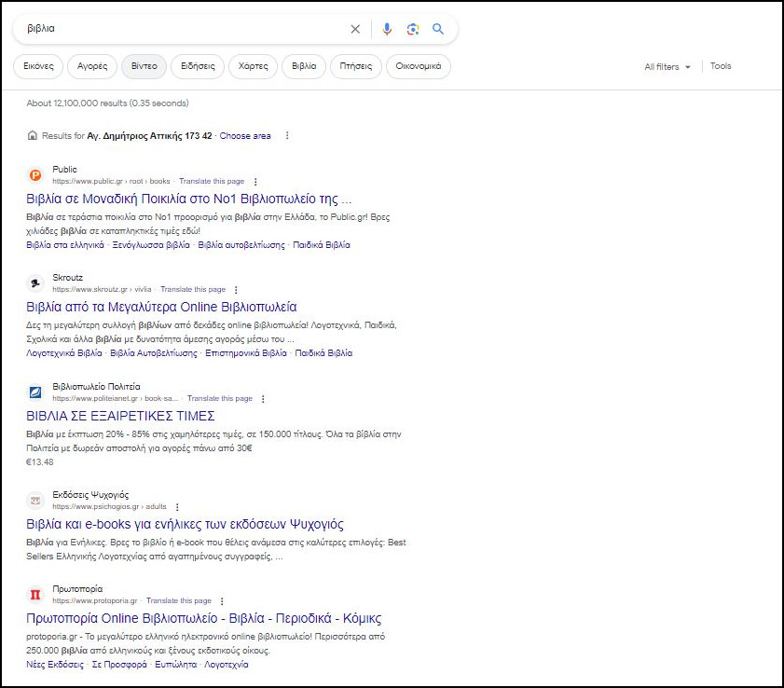Translate the Πρωτοπορία result page

click(x=178, y=600)
